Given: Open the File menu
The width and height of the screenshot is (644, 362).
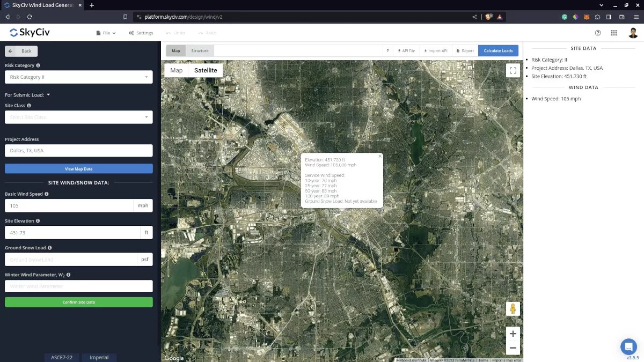Looking at the screenshot, I should (106, 33).
